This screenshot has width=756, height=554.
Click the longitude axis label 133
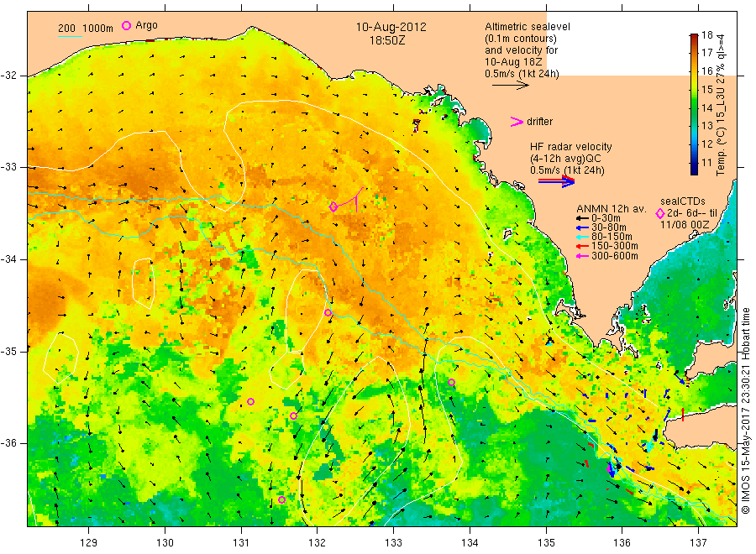393,543
